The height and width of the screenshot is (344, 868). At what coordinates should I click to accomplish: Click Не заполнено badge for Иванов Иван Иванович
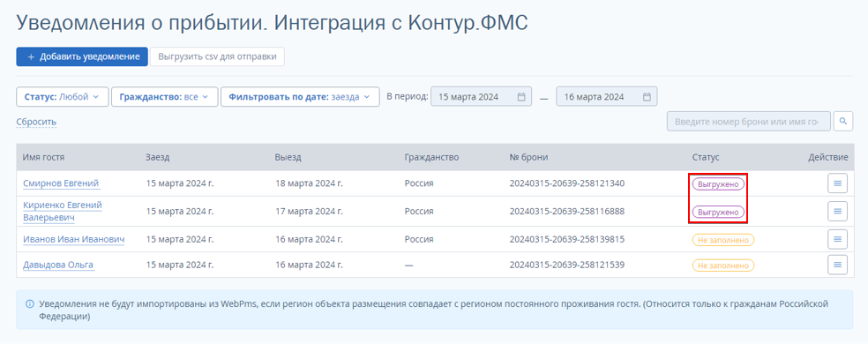pos(723,240)
